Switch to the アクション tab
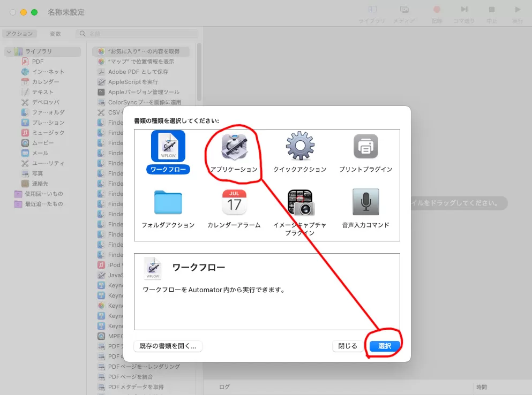532x395 pixels. (x=19, y=34)
